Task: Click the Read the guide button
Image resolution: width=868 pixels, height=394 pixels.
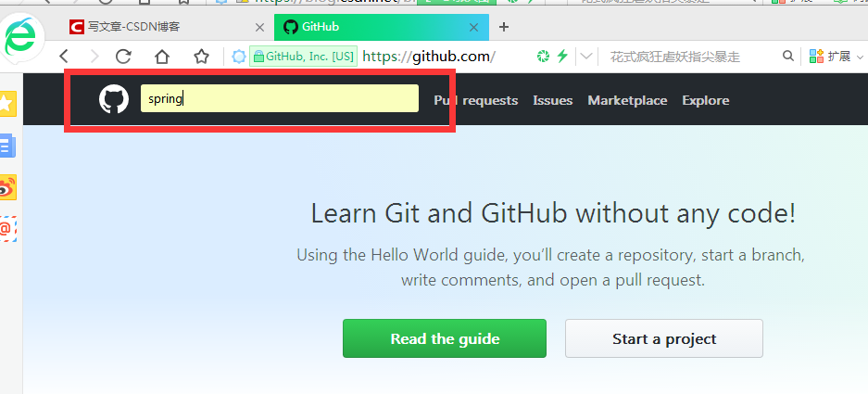Action: pyautogui.click(x=445, y=338)
